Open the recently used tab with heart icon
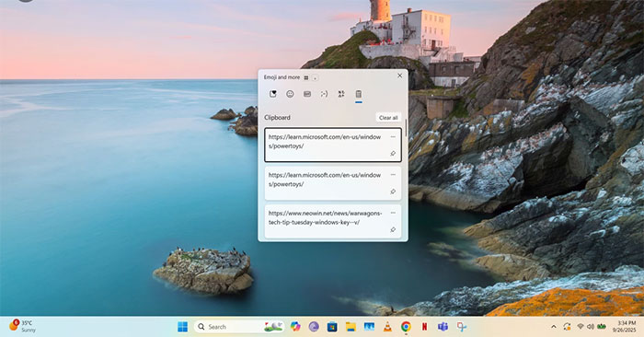The height and width of the screenshot is (337, 644). tap(273, 94)
